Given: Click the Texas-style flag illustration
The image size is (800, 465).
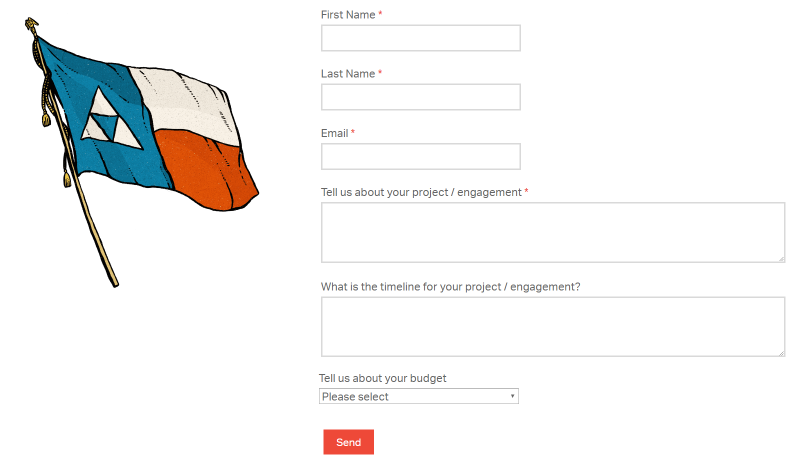Looking at the screenshot, I should point(142,152).
